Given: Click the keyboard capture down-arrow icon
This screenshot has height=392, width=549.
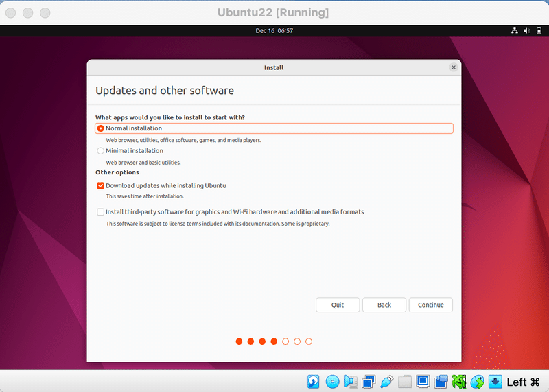Looking at the screenshot, I should tap(495, 382).
